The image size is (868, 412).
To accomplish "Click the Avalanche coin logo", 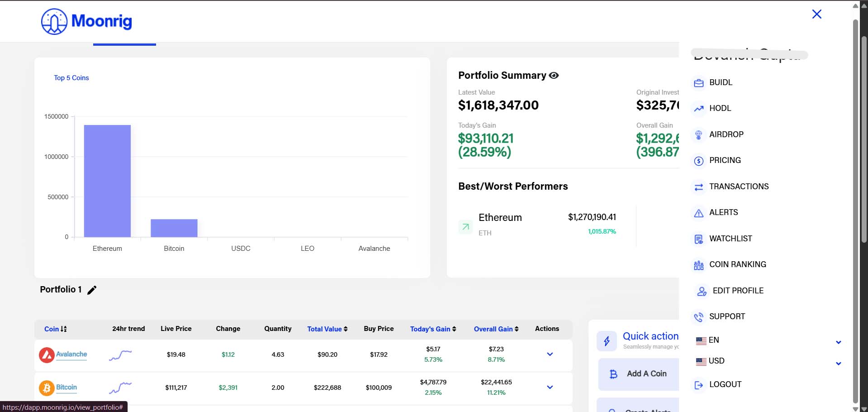I will pyautogui.click(x=47, y=355).
